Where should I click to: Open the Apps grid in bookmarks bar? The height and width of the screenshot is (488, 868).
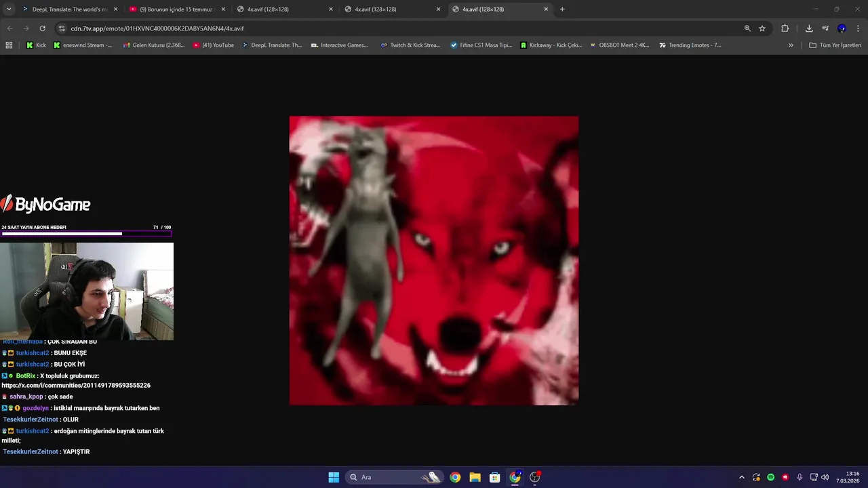click(x=9, y=45)
